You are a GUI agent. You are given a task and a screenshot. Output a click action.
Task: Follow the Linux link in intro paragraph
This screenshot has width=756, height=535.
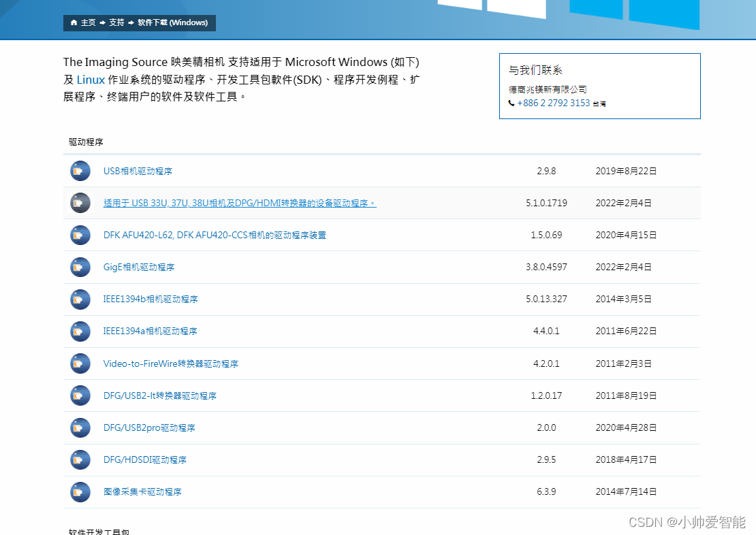[91, 80]
